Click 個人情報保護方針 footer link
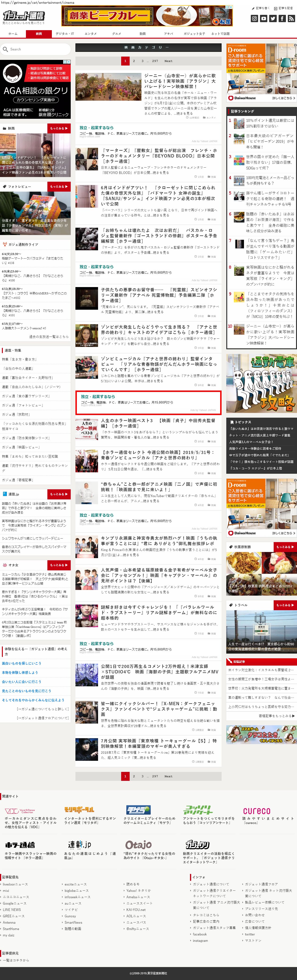Screen dimensions: 297x980 pos(258,927)
